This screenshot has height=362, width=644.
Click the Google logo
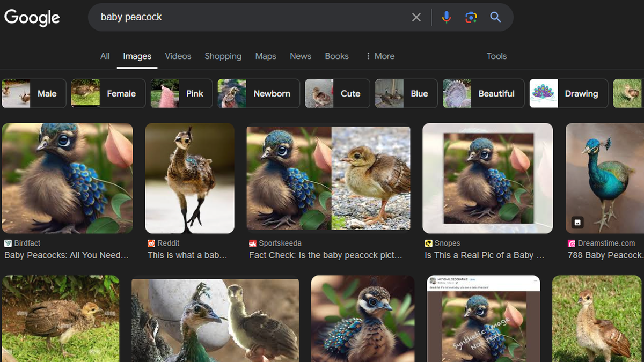[32, 17]
